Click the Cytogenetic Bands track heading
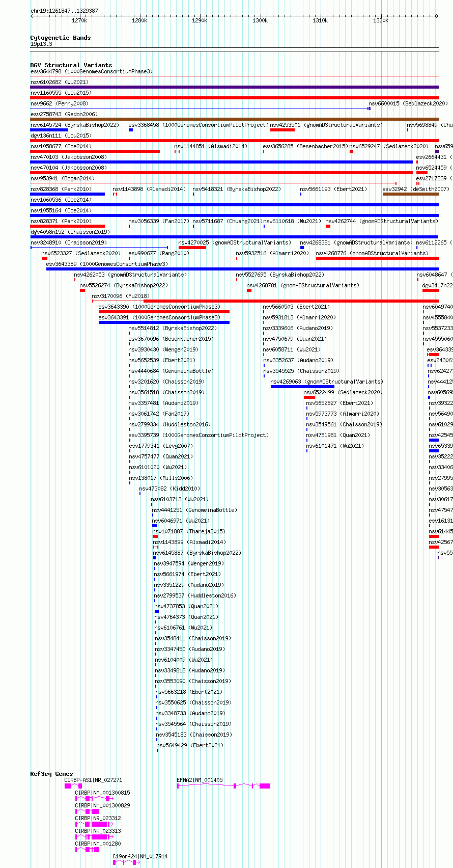The height and width of the screenshot is (868, 453). [x=61, y=38]
